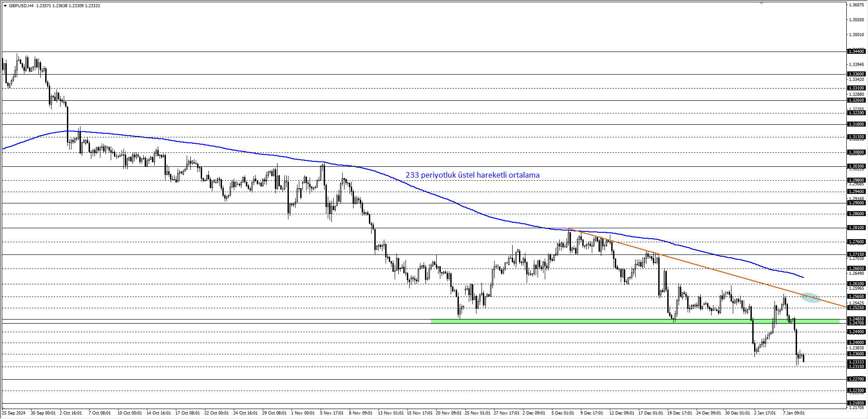Click the 24 Oct 16:01 time label
This screenshot has height=419, width=868.
[245, 413]
